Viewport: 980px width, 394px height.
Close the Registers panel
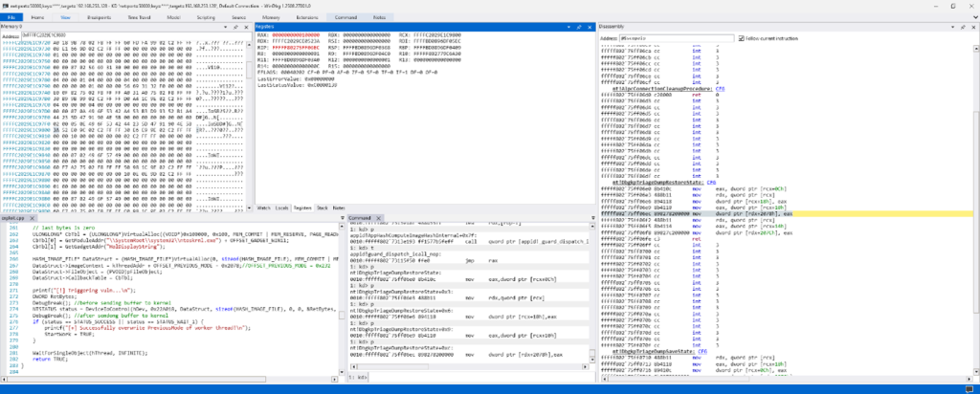click(590, 27)
